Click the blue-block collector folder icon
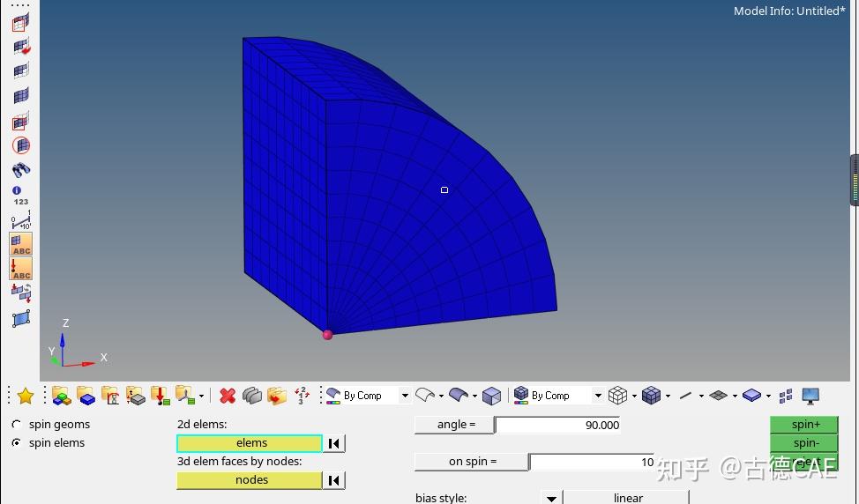This screenshot has height=504, width=859. pyautogui.click(x=86, y=396)
